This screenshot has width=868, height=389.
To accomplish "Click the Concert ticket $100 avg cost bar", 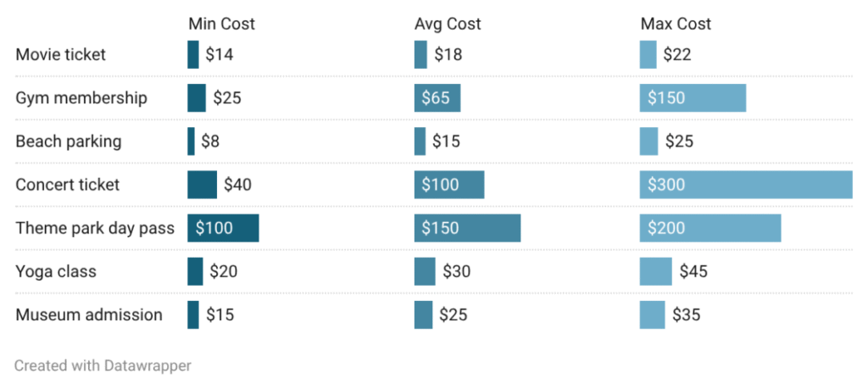I will [449, 185].
